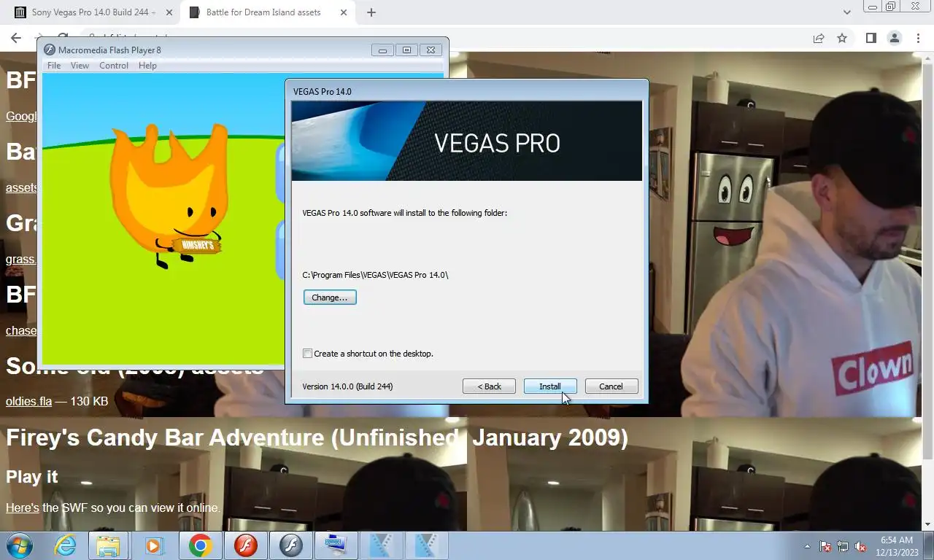
Task: Go back with the < Back button
Action: point(489,386)
